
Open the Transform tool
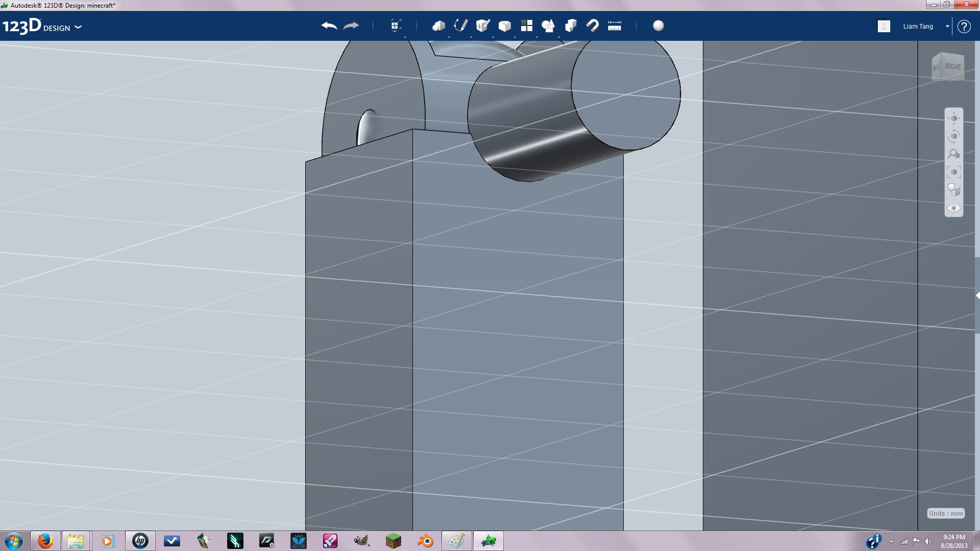(396, 26)
